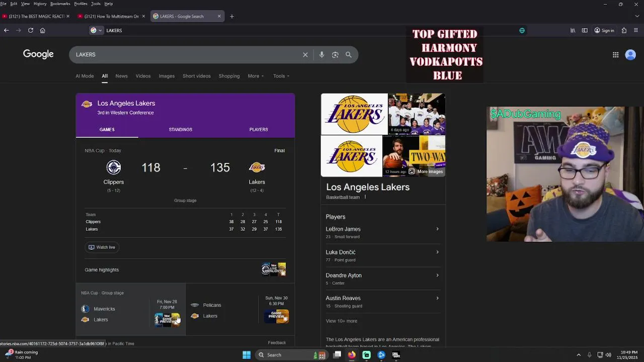Switch to the STANDINGS tab
Viewport: 644px width, 362px height.
point(181,130)
